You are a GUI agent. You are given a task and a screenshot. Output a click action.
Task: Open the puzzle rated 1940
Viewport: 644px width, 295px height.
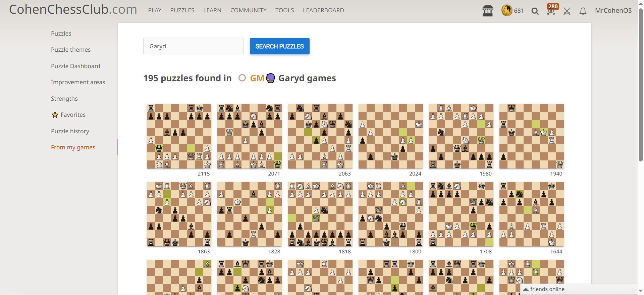[532, 136]
